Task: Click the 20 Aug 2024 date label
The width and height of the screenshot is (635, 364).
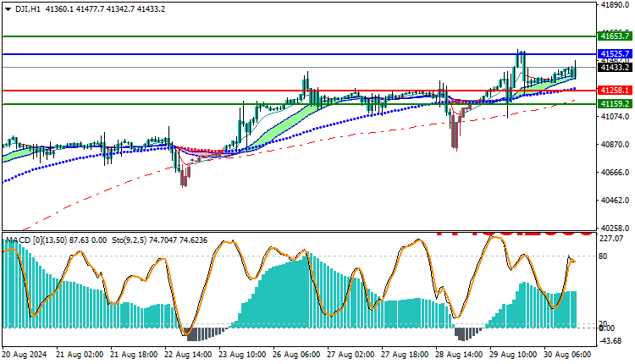Action: point(25,355)
